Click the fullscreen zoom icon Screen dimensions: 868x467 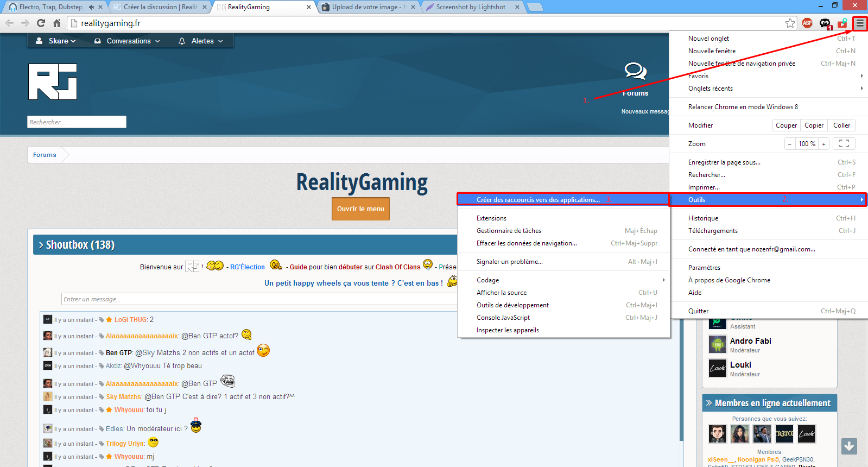click(x=844, y=143)
